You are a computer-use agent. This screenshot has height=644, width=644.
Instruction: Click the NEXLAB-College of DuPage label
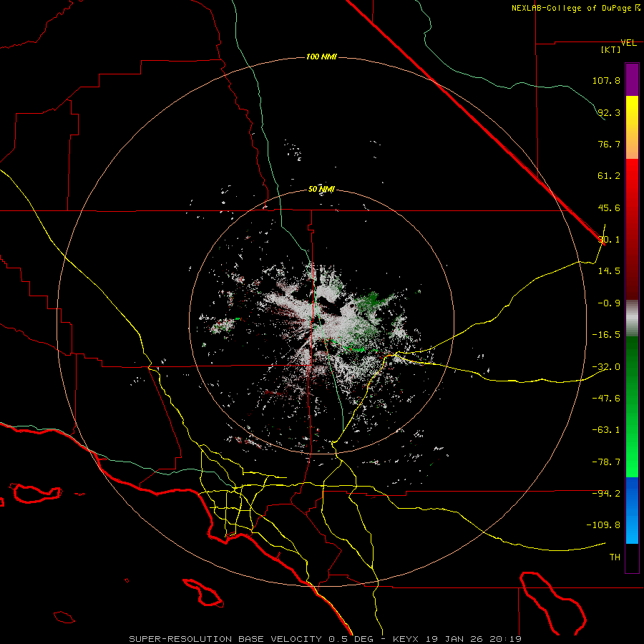pos(575,8)
